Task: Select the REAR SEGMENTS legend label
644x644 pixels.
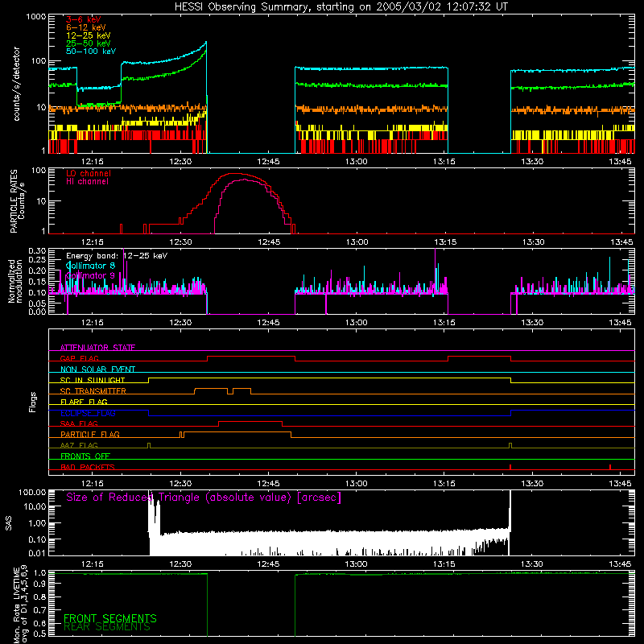Action: point(107,627)
